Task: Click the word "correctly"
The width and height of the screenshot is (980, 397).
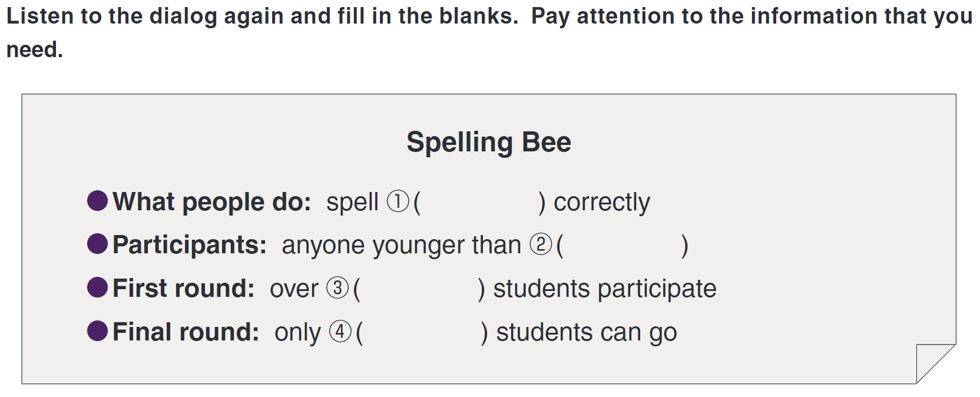Action: [601, 202]
